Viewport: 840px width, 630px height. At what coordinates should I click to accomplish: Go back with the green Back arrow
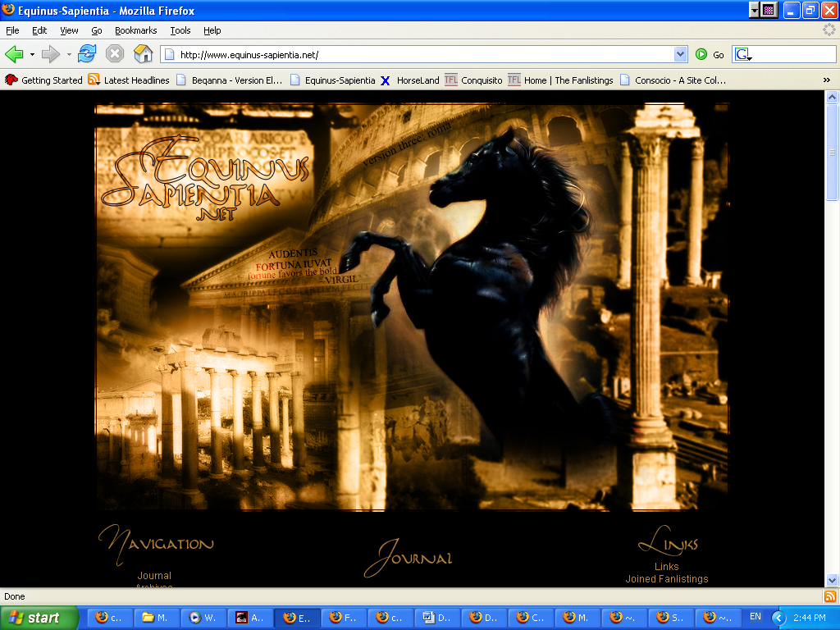(15, 54)
